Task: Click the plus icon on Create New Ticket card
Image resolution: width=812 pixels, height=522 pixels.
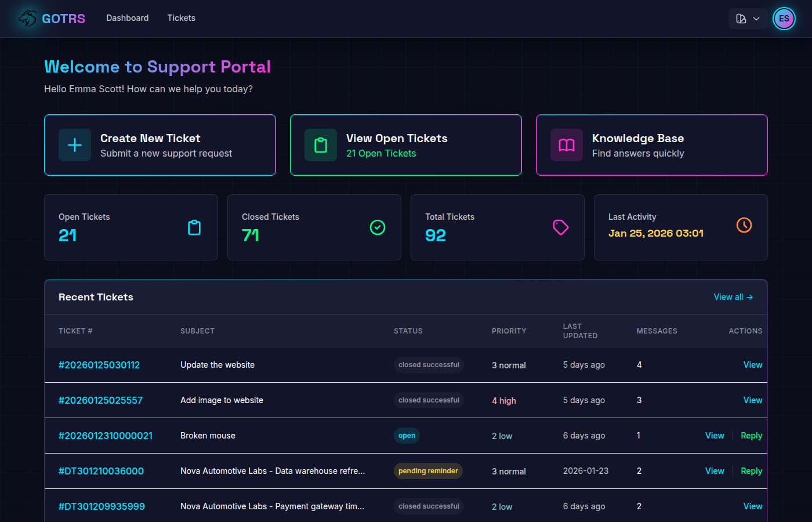Action: [x=75, y=145]
